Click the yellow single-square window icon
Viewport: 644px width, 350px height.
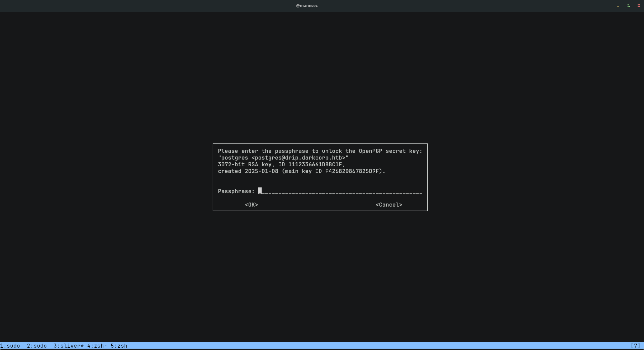click(x=618, y=6)
